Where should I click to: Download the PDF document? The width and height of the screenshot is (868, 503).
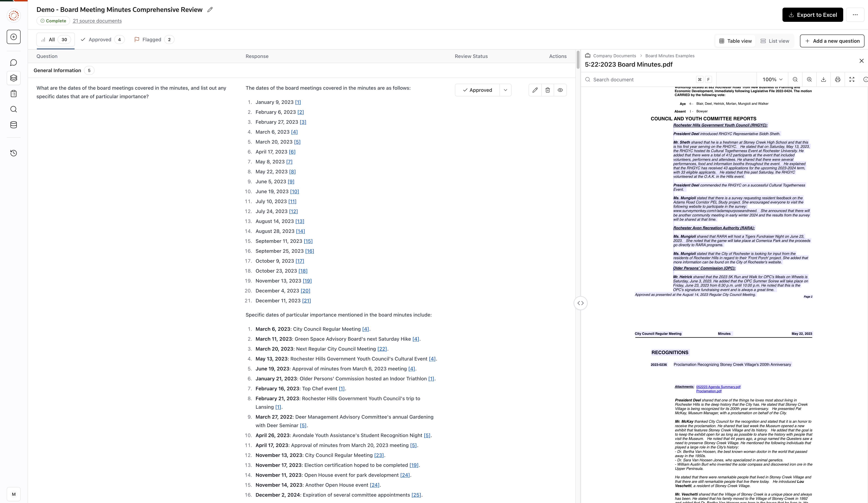click(x=823, y=80)
